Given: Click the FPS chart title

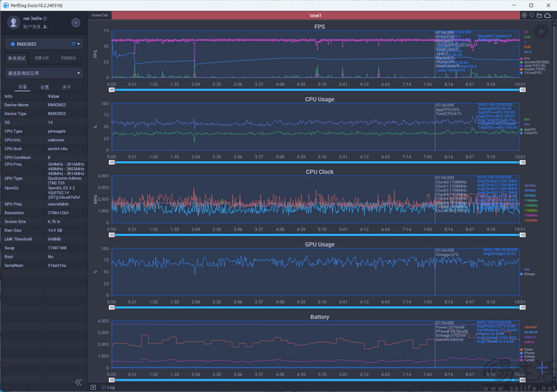Looking at the screenshot, I should tap(319, 27).
